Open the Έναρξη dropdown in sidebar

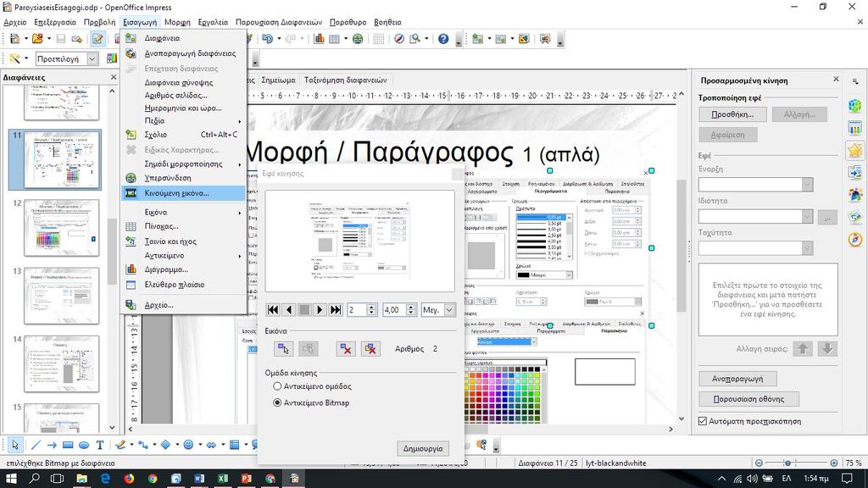807,184
